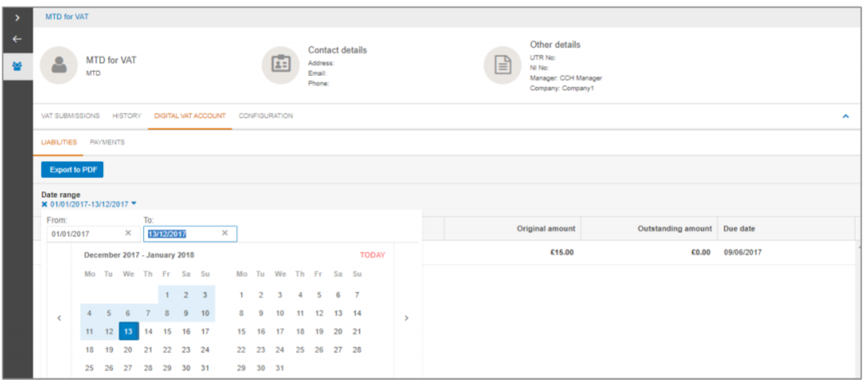Open the contacts people icon in sidebar
This screenshot has width=868, height=380.
pyautogui.click(x=17, y=66)
